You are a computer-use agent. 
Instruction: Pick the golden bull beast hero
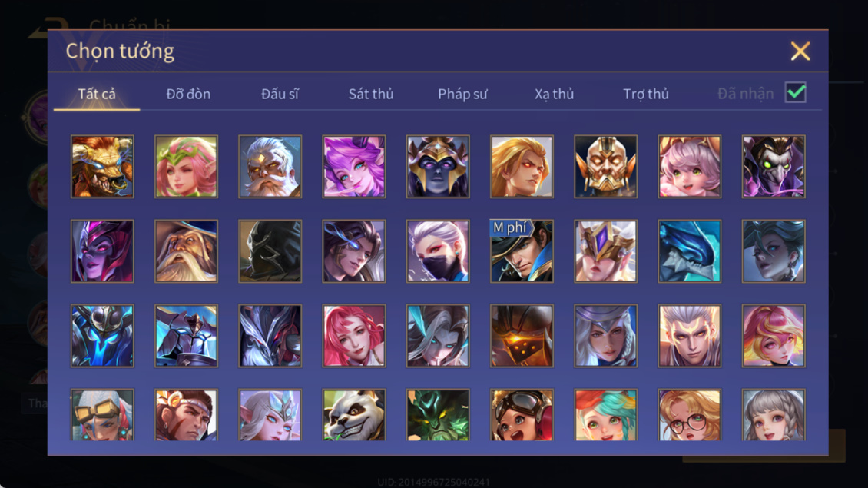point(102,167)
